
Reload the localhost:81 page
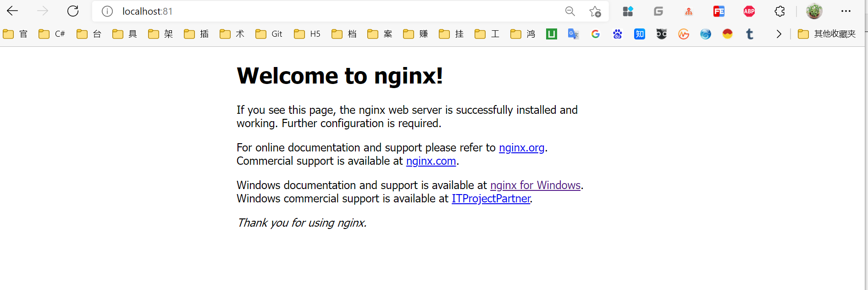73,11
